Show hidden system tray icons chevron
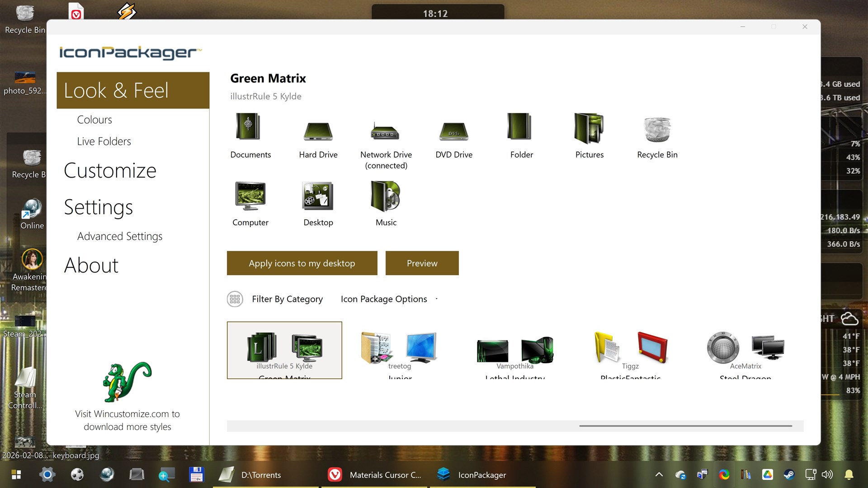 point(659,474)
